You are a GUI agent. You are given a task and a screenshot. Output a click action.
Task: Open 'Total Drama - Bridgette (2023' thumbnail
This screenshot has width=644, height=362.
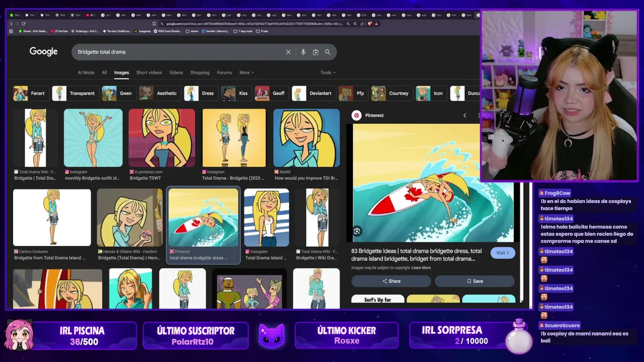pyautogui.click(x=234, y=138)
